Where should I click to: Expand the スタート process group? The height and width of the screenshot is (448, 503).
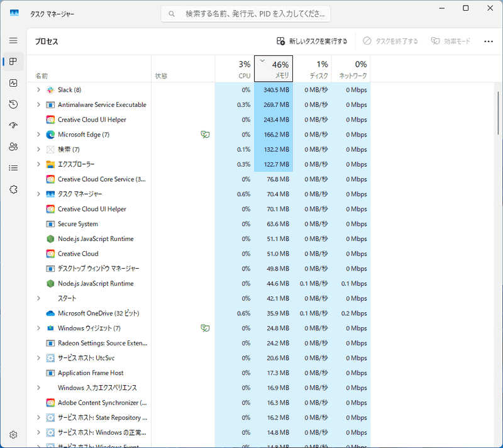[38, 298]
